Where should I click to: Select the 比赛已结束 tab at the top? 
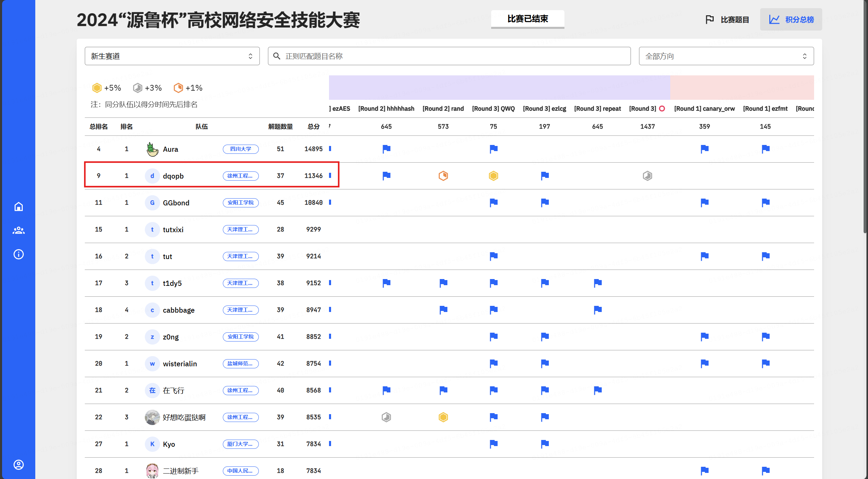[x=527, y=19]
